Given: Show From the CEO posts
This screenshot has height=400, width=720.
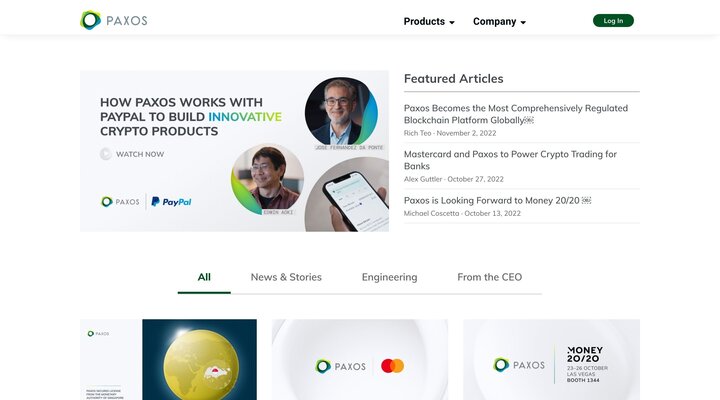Looking at the screenshot, I should [x=489, y=277].
